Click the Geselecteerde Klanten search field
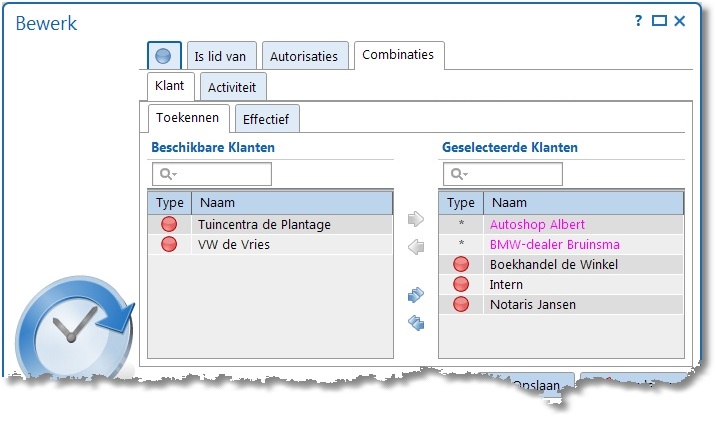This screenshot has width=716, height=423. click(x=503, y=174)
